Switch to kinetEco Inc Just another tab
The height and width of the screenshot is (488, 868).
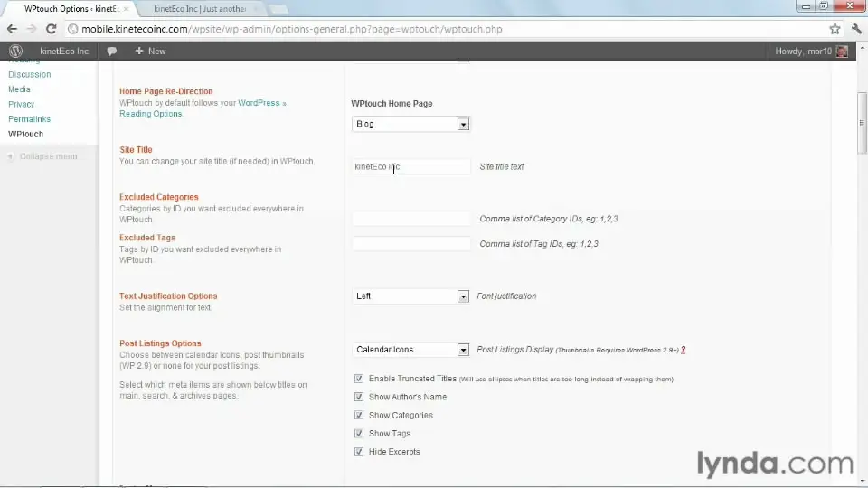(x=201, y=9)
